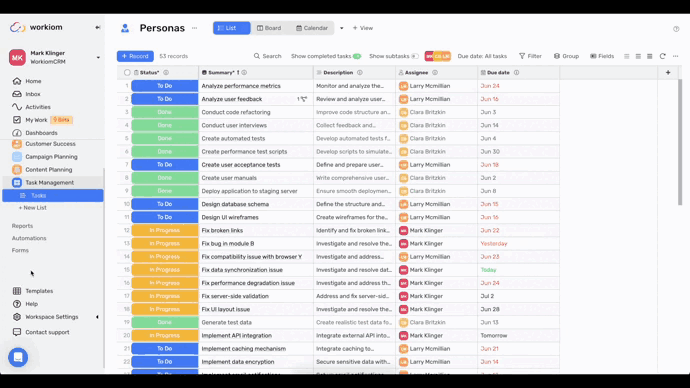Click the + Record button
This screenshot has height=388, width=690.
point(135,56)
